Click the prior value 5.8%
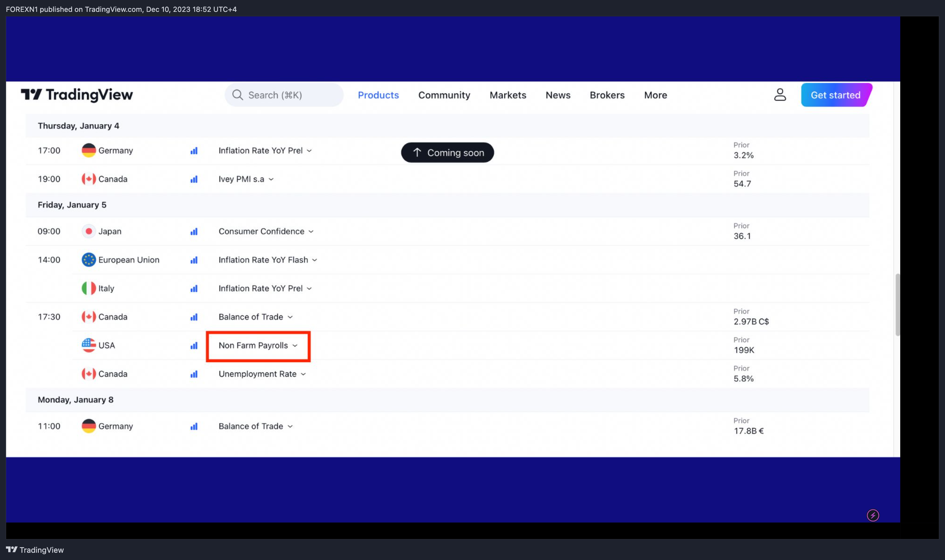The height and width of the screenshot is (560, 945). [743, 379]
